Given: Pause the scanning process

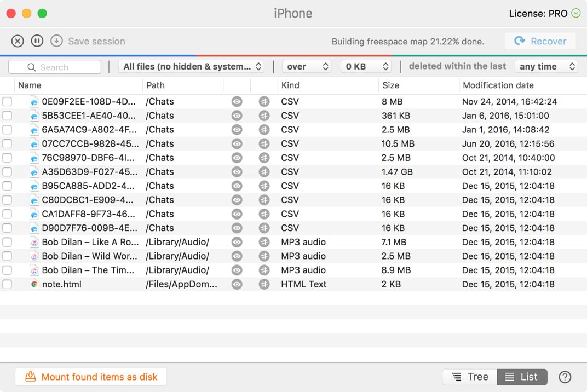Looking at the screenshot, I should pos(37,41).
